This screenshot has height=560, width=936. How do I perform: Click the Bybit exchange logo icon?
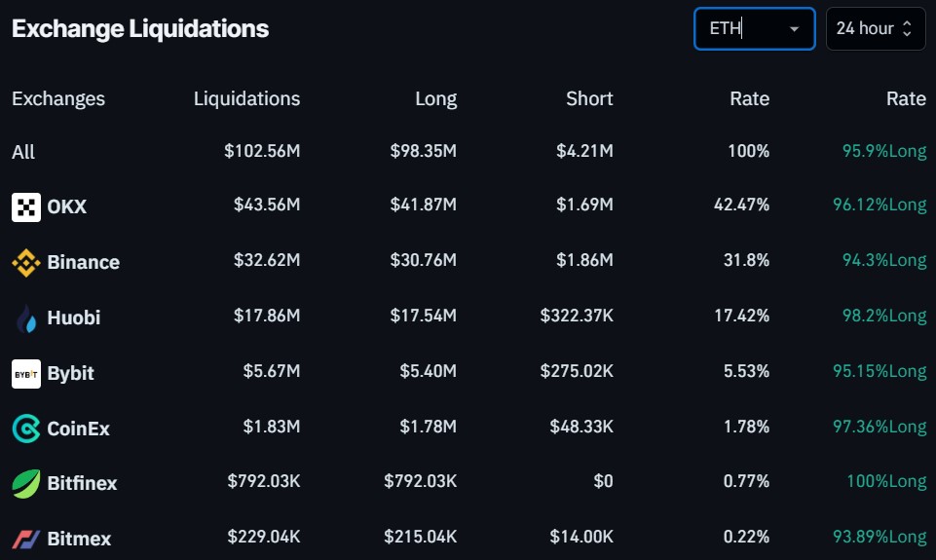click(26, 373)
